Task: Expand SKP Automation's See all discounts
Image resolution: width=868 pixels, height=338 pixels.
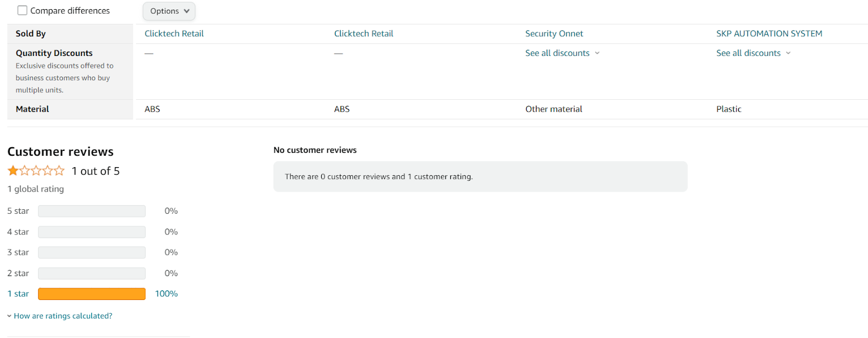Action: pyautogui.click(x=748, y=53)
